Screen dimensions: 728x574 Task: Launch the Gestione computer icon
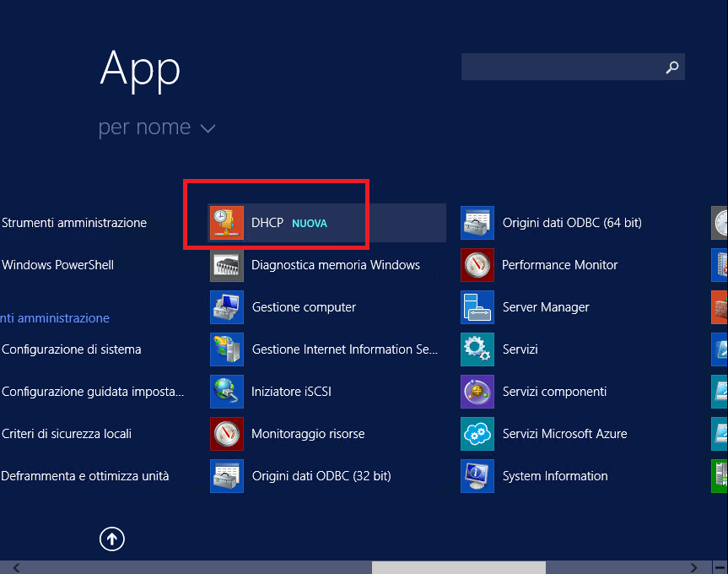(227, 307)
